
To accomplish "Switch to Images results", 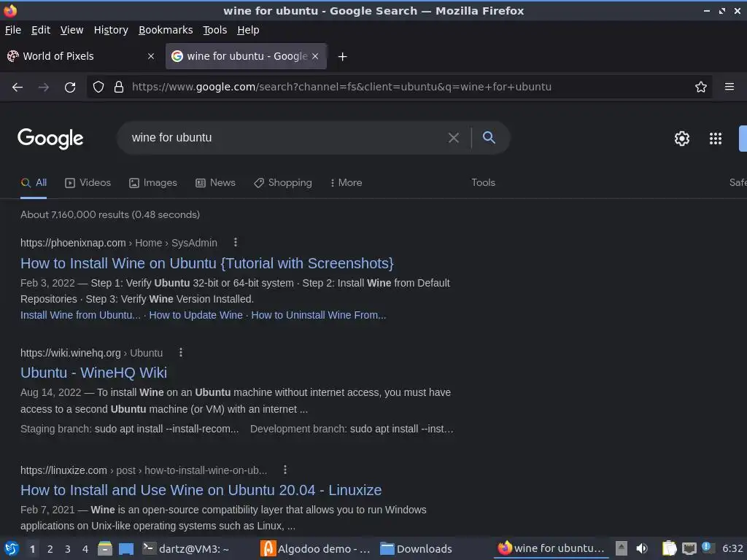I will click(x=153, y=182).
